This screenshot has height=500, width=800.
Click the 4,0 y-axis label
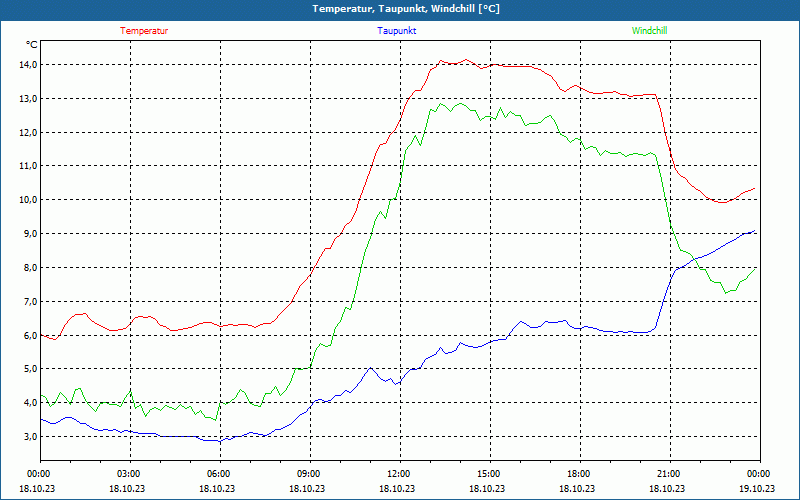pyautogui.click(x=31, y=403)
